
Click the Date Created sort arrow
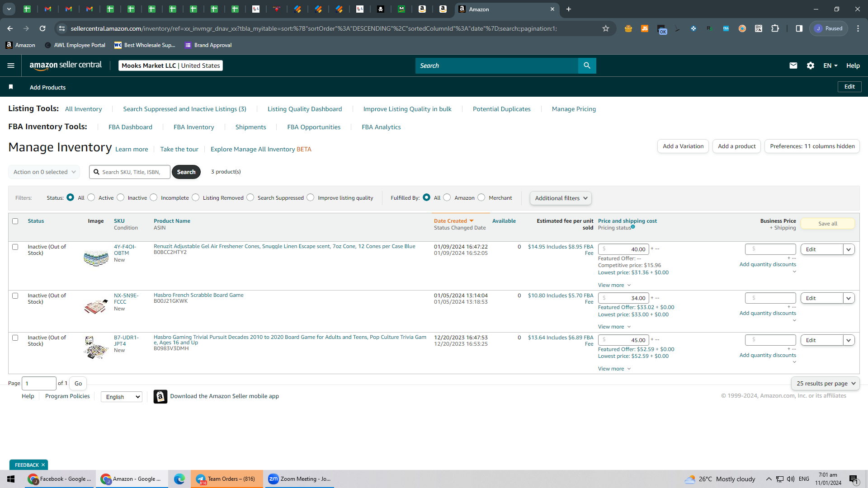[x=472, y=221]
